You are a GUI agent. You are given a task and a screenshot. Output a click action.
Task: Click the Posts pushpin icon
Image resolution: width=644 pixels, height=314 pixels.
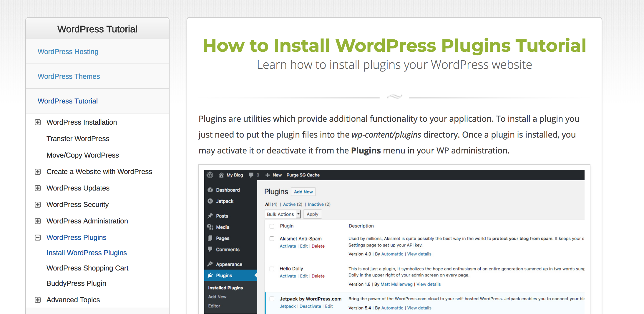210,216
